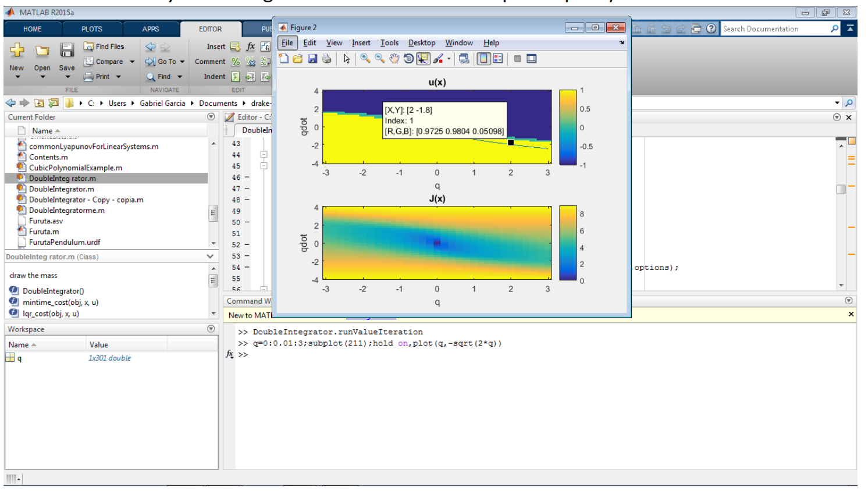Viewport: 868px width, 491px height.
Task: Click the Comment percent icon
Action: pyautogui.click(x=236, y=62)
